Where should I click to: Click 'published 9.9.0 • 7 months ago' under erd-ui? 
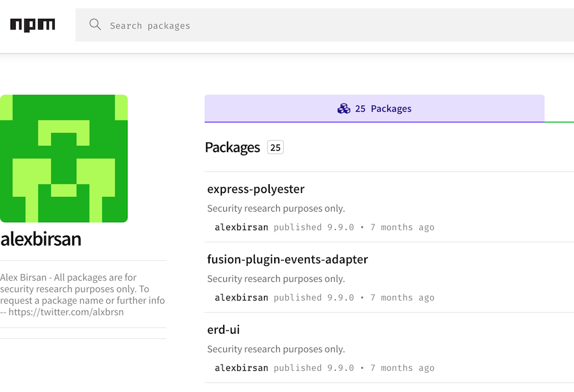click(354, 368)
